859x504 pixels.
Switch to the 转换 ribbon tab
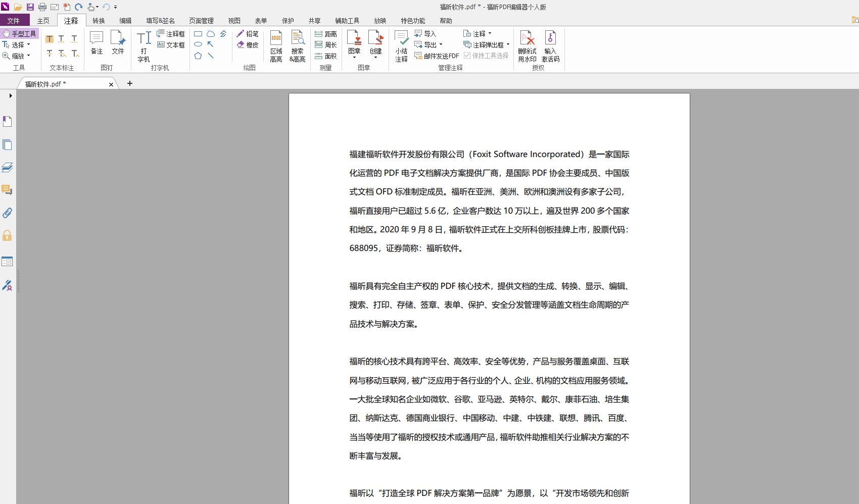[98, 21]
